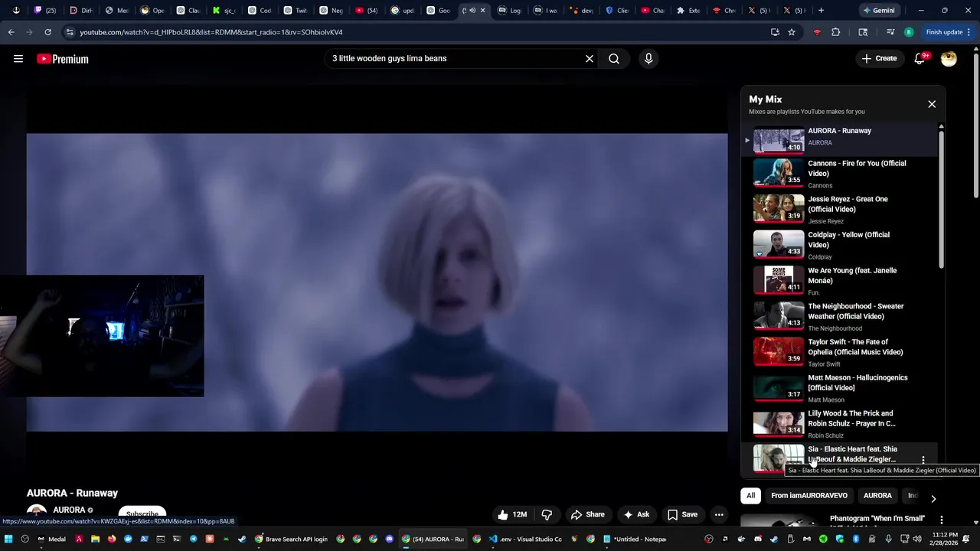Share the AURORA - Runaway video
The width and height of the screenshot is (980, 551).
click(x=588, y=515)
